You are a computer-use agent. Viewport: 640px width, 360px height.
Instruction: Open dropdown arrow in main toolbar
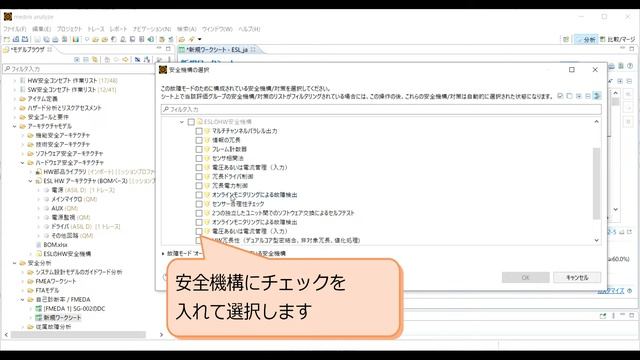pos(200,39)
